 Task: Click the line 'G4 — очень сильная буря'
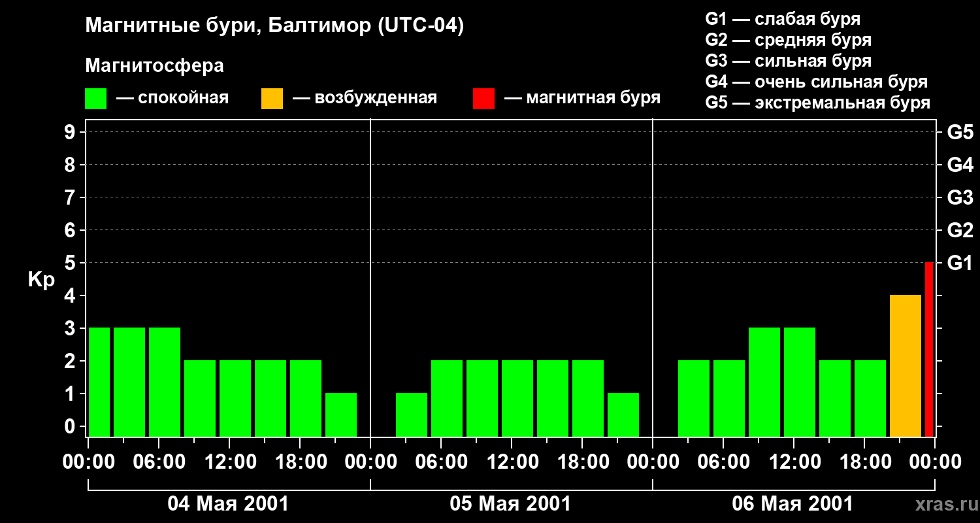point(816,82)
